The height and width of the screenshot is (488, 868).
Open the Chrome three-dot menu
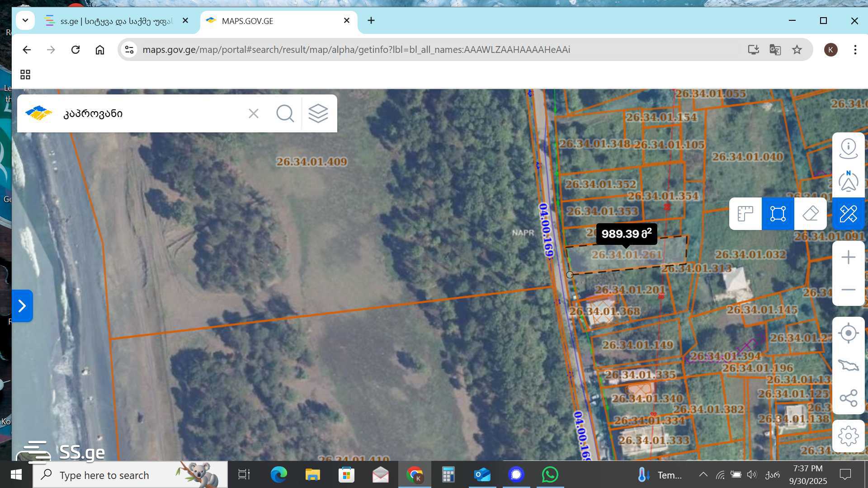(x=855, y=50)
